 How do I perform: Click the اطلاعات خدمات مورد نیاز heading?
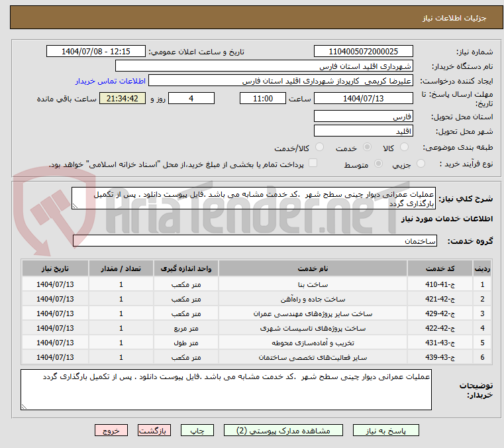[447, 219]
